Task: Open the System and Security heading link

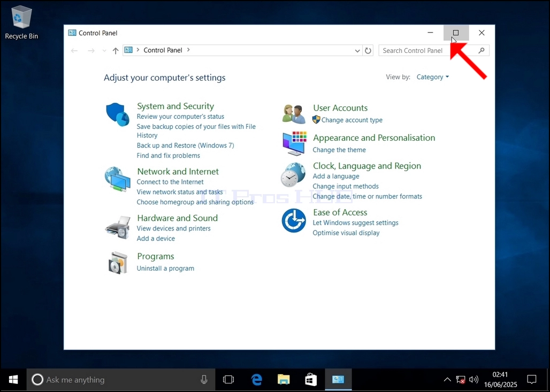Action: click(175, 106)
